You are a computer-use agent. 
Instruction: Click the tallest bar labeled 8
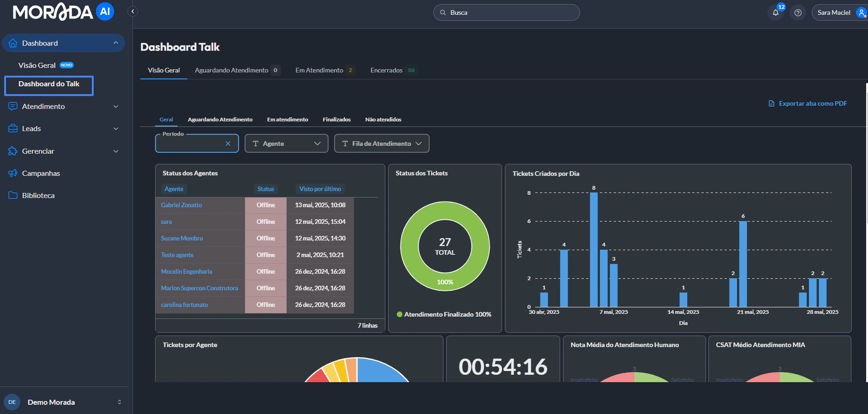[593, 249]
